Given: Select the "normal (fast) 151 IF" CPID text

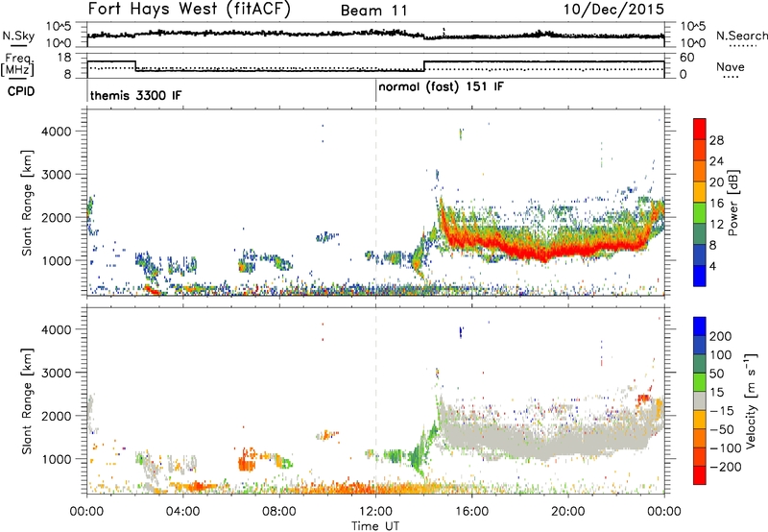Looking at the screenshot, I should [x=441, y=87].
